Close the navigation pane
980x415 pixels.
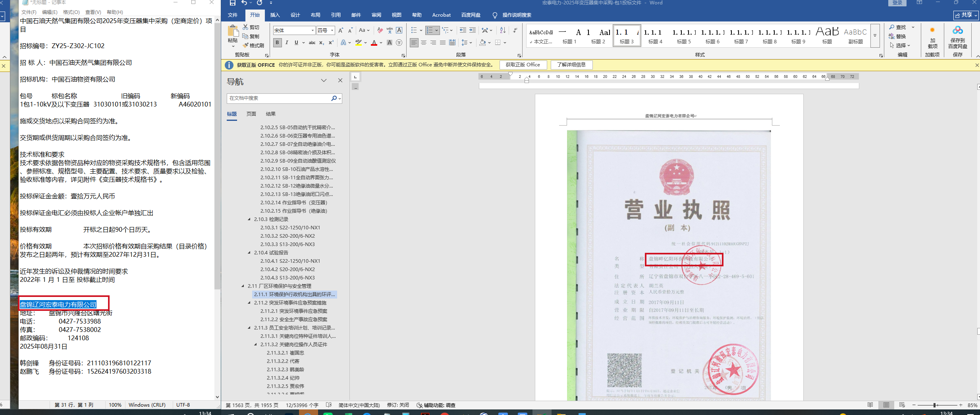(340, 80)
